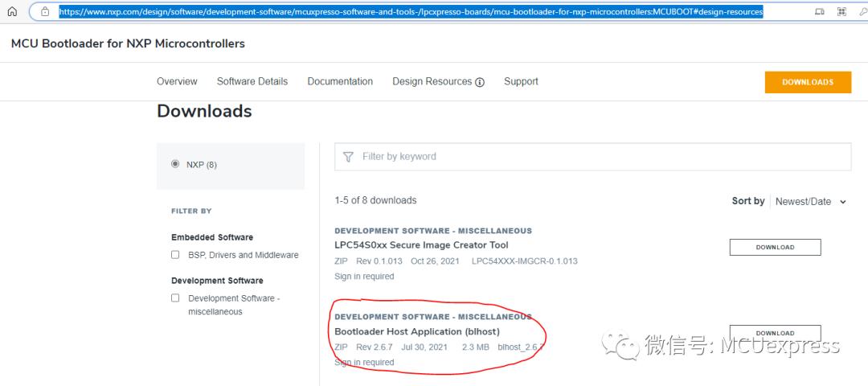Click the 'LPC54XXX-IMGCR-0.1.013' file name
868x386 pixels.
pos(524,261)
